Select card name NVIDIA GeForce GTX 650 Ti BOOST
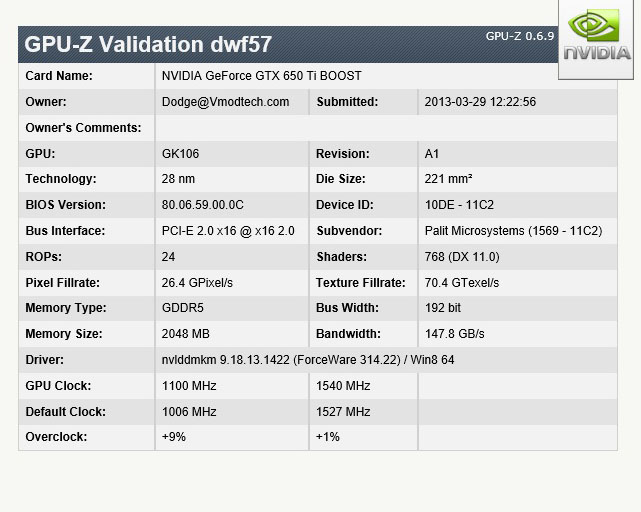 point(262,76)
